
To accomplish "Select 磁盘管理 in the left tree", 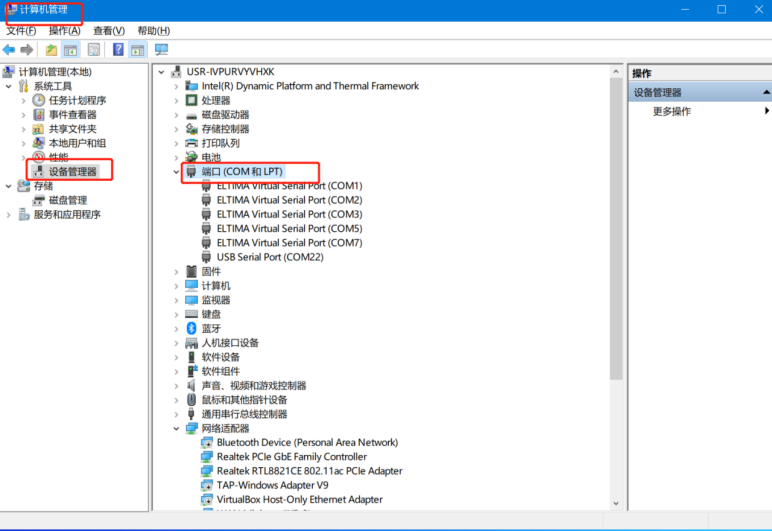I will pos(68,200).
